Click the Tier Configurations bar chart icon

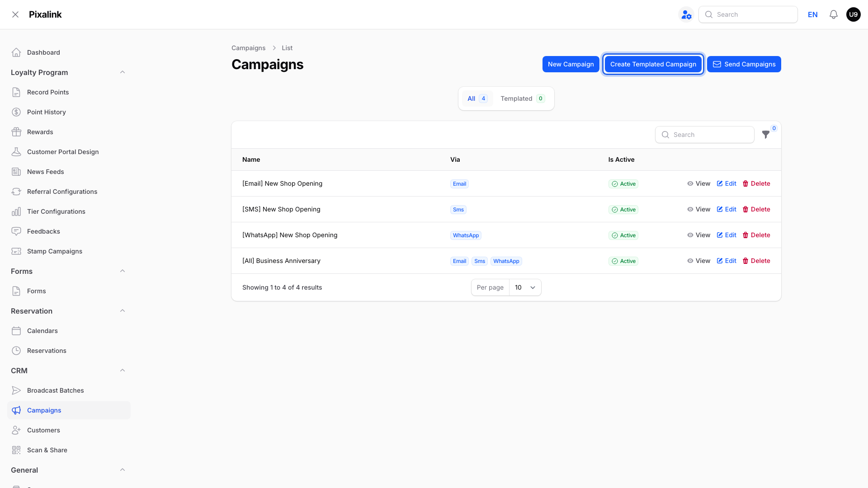[16, 211]
